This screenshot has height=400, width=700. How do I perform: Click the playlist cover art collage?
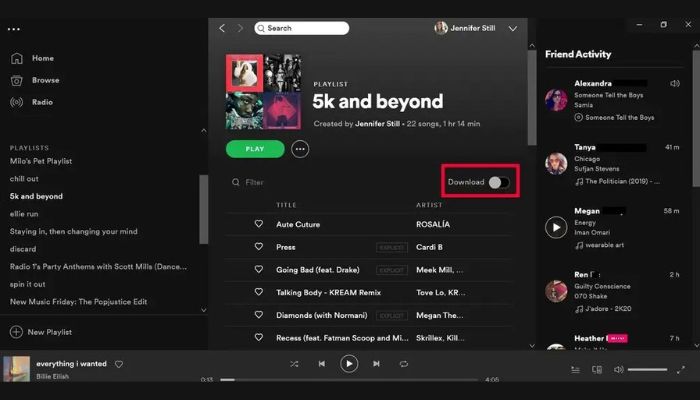pyautogui.click(x=263, y=92)
